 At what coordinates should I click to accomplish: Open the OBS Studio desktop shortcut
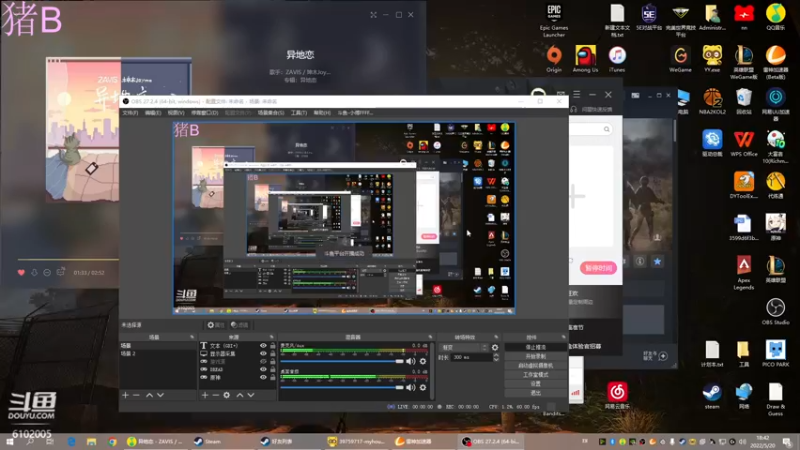point(776,312)
